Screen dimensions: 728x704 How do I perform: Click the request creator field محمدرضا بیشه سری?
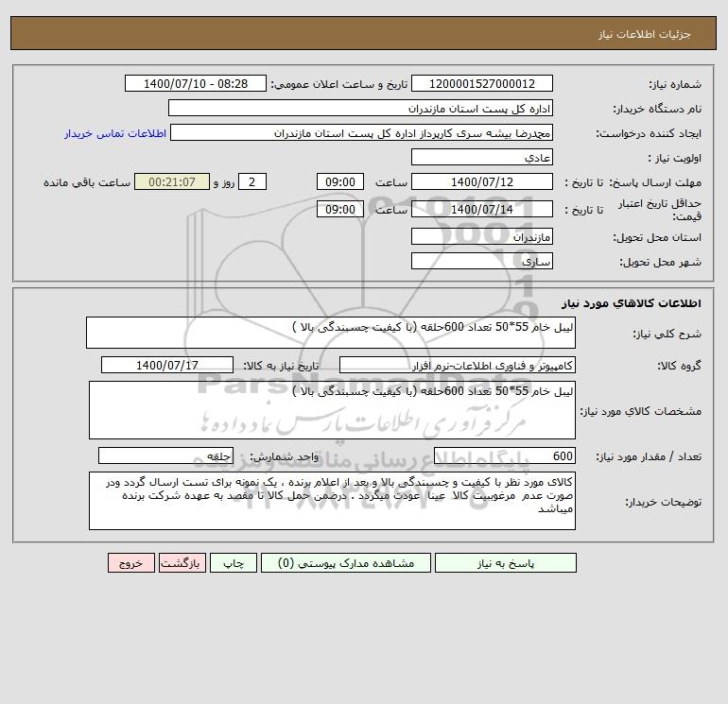[x=361, y=133]
